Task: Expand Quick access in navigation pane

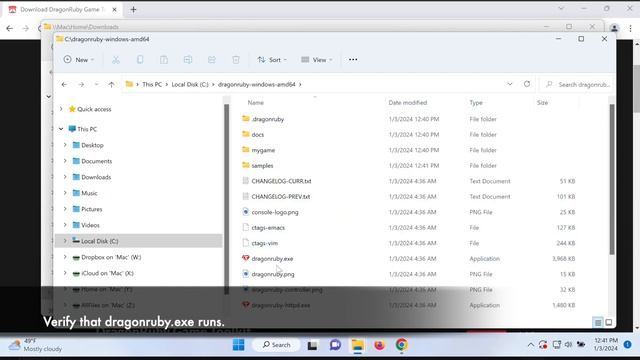Action: coord(61,109)
